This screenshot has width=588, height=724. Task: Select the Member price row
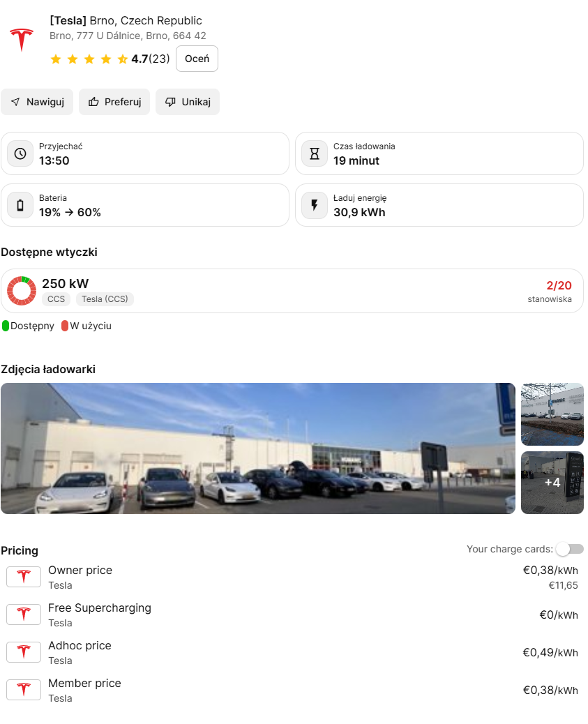[x=293, y=690]
